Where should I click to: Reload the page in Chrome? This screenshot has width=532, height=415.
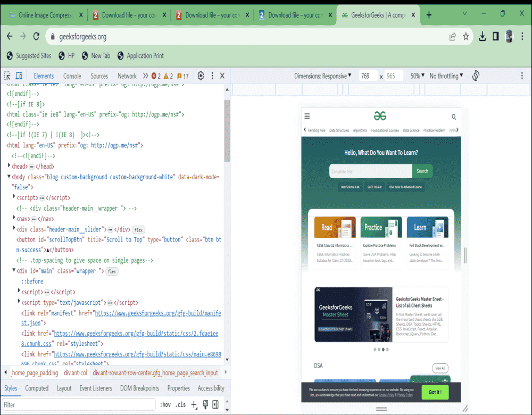[36, 36]
